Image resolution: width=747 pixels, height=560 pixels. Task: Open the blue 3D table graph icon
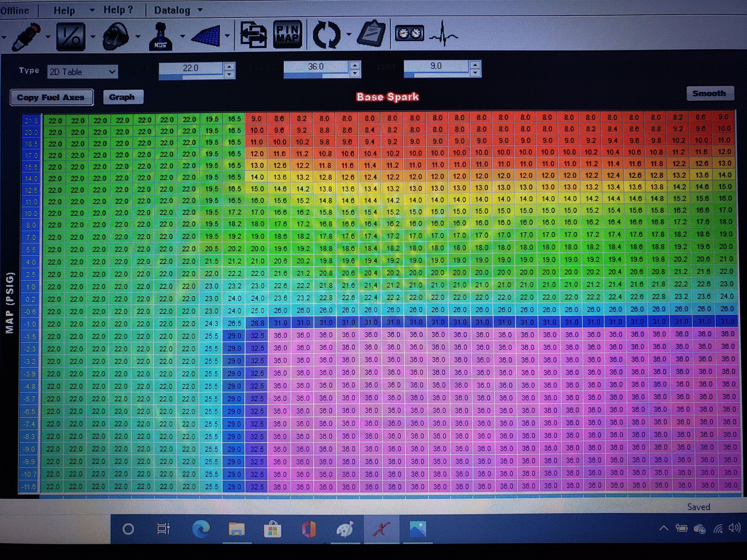(x=207, y=35)
